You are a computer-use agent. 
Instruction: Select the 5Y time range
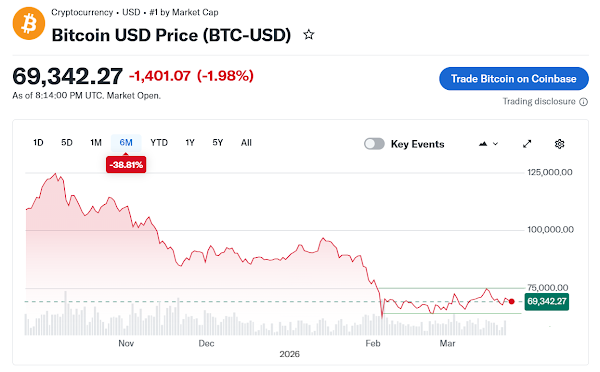pos(217,143)
